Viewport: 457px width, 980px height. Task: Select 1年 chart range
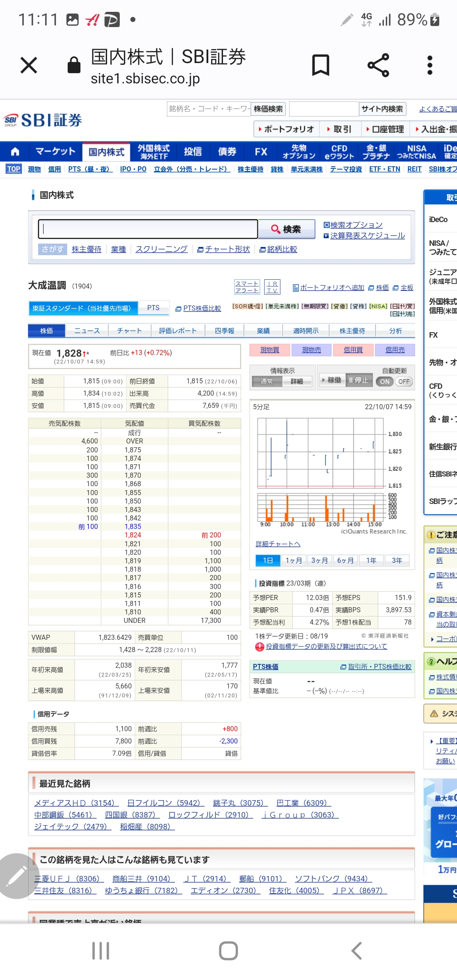point(371,560)
